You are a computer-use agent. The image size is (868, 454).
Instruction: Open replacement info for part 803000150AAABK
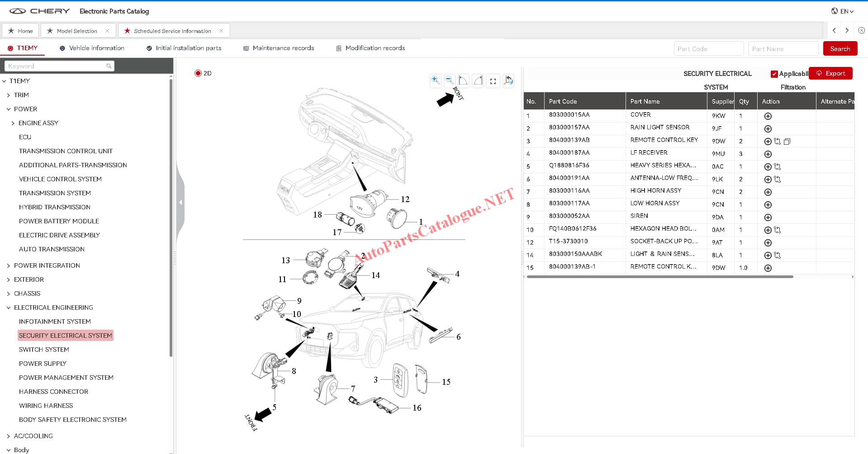[777, 255]
